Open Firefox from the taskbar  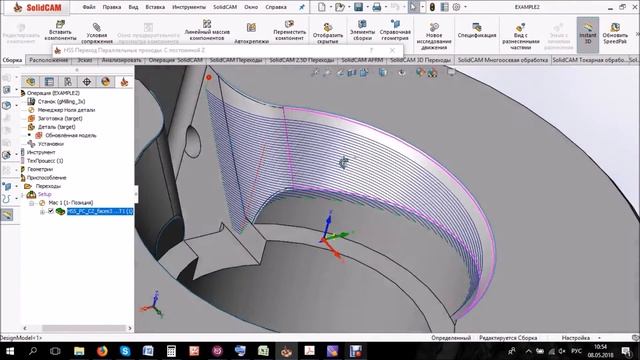tap(102, 351)
